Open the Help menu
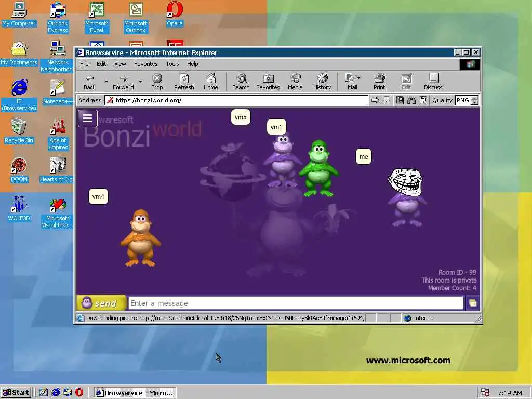 coord(192,64)
